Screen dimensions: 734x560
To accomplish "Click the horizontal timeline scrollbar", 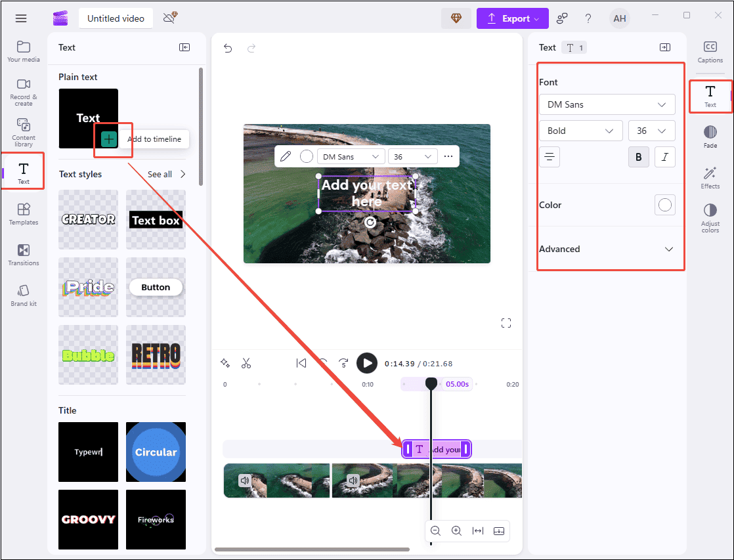I will [x=313, y=549].
